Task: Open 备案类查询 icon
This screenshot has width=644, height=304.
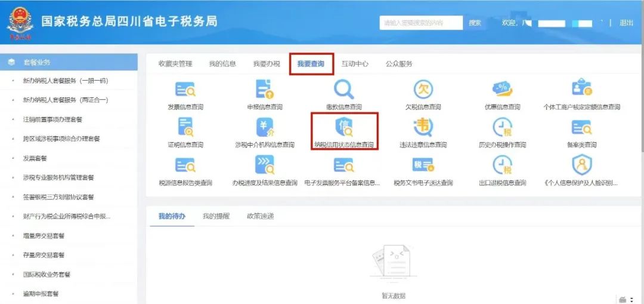Action: (x=581, y=127)
